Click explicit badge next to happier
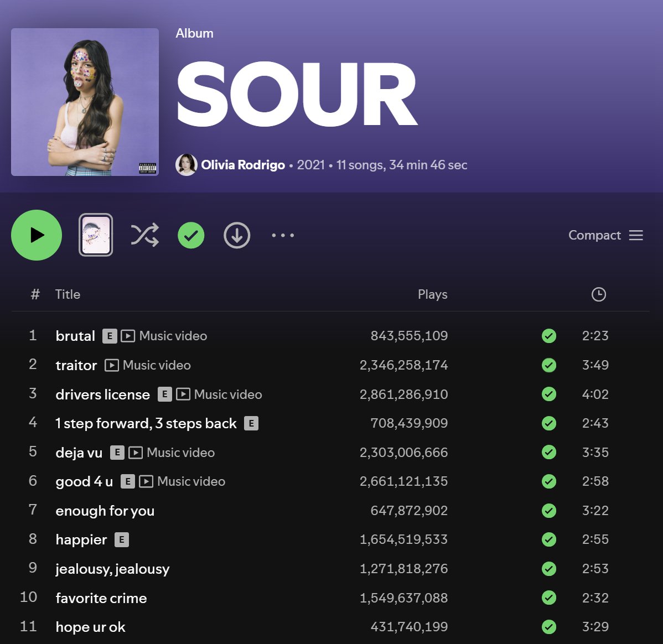Image resolution: width=663 pixels, height=644 pixels. coord(122,539)
